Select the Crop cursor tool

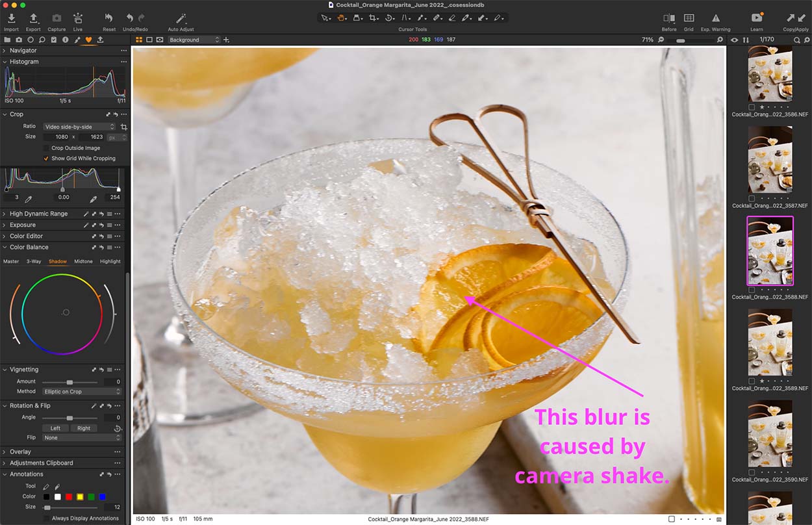point(374,18)
